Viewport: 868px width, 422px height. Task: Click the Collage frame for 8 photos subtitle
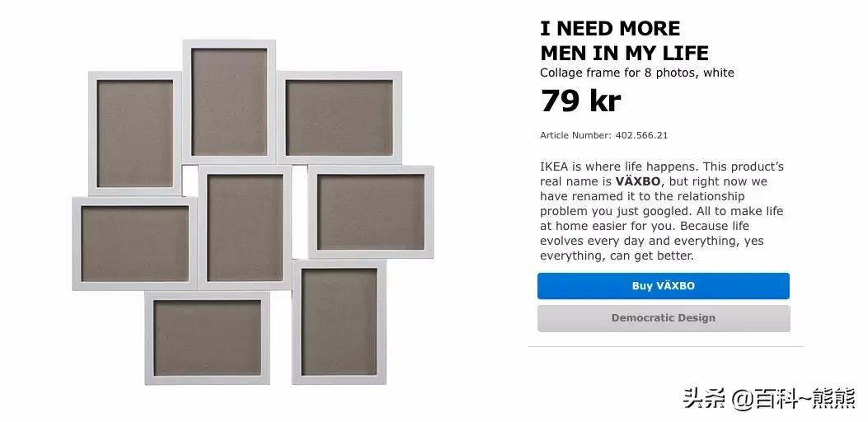coord(637,73)
